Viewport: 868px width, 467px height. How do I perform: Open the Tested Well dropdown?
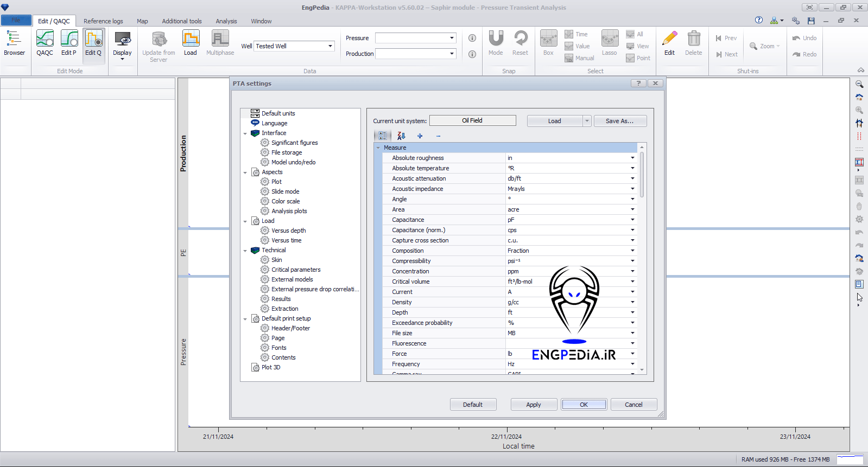[330, 46]
